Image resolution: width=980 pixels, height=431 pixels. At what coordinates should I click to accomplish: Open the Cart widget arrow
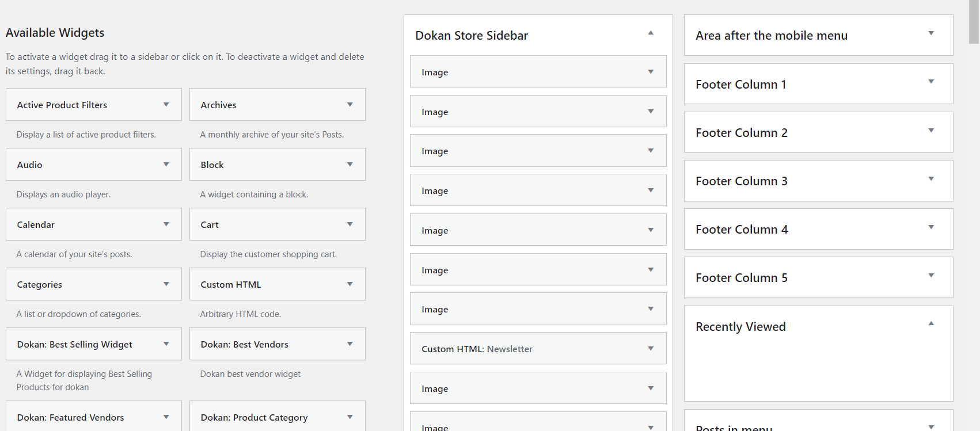350,224
